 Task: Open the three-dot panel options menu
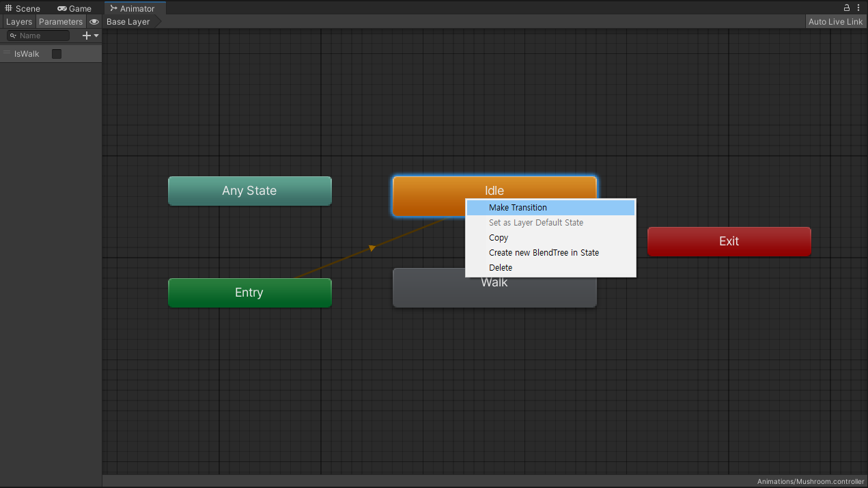click(x=858, y=8)
